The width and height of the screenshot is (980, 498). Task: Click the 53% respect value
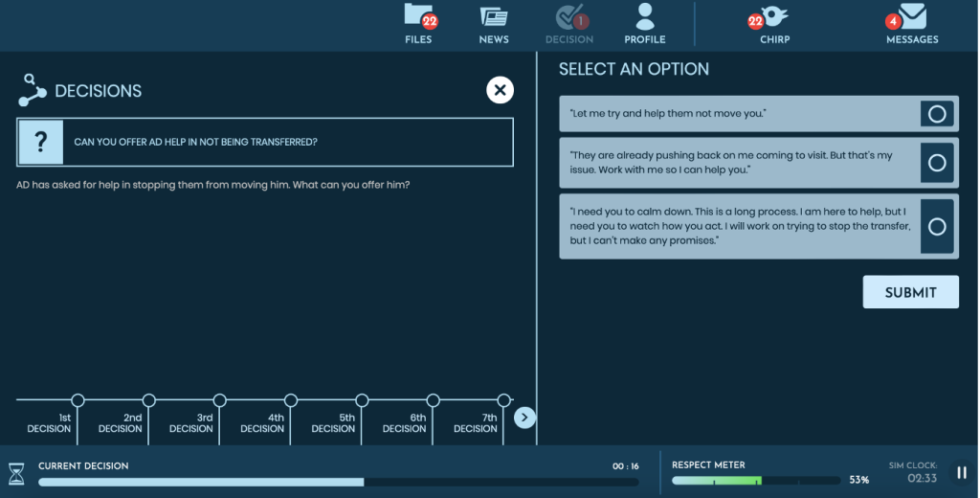pos(858,480)
